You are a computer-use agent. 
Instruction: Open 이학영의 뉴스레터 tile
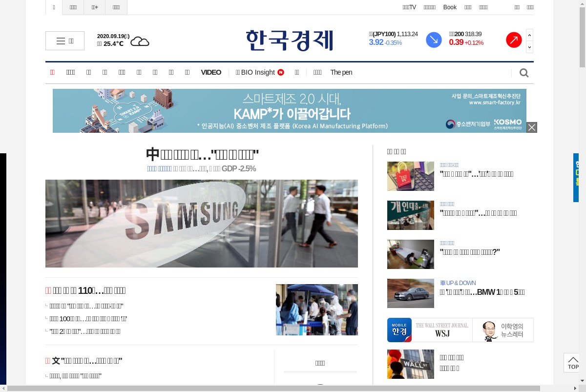tap(503, 330)
